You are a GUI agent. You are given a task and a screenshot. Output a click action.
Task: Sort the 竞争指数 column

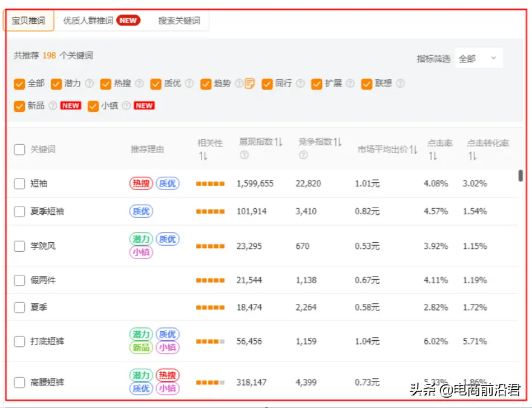pos(337,143)
